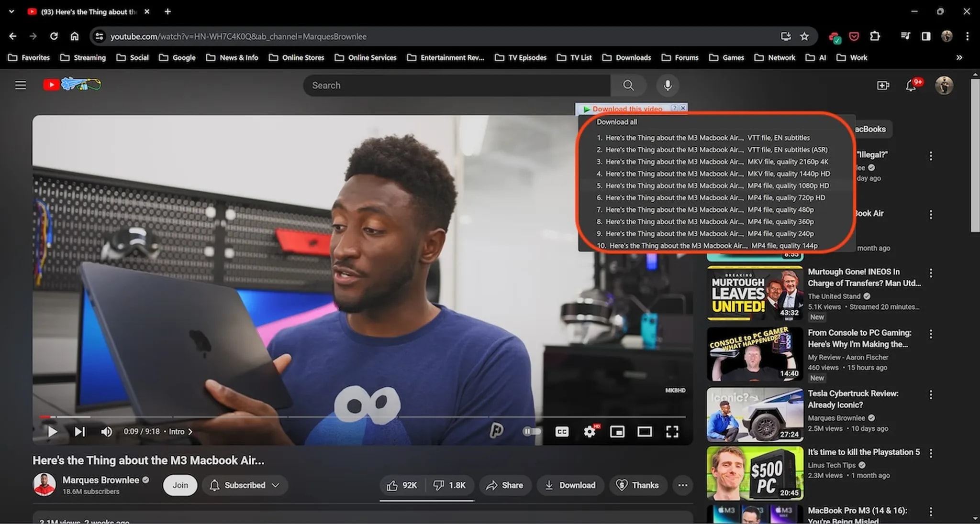This screenshot has width=980, height=524.
Task: Open video settings gear icon
Action: pos(590,432)
